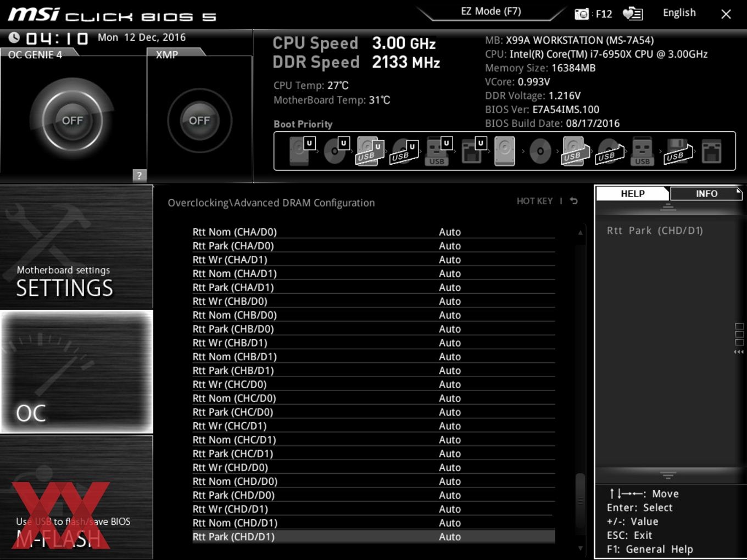Image resolution: width=747 pixels, height=560 pixels.
Task: Select the Rtt Park (CHB/D0) row
Action: (374, 329)
